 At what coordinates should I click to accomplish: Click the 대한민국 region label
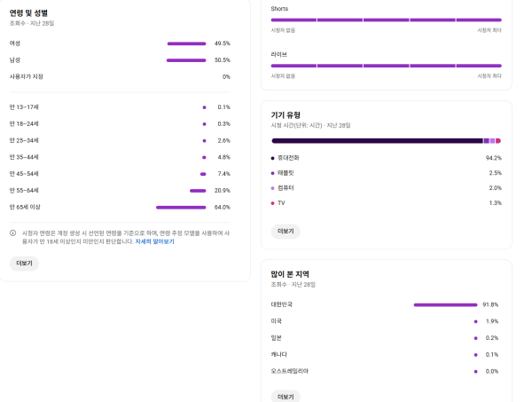pos(282,304)
